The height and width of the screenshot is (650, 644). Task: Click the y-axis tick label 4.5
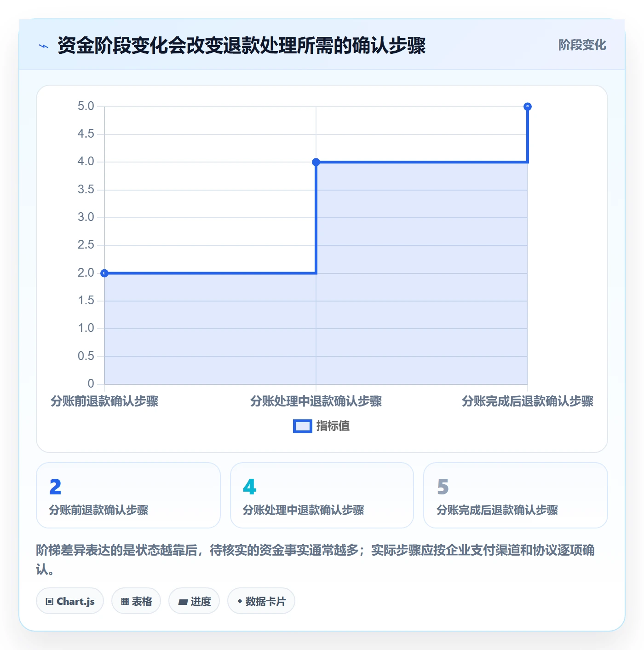point(86,134)
